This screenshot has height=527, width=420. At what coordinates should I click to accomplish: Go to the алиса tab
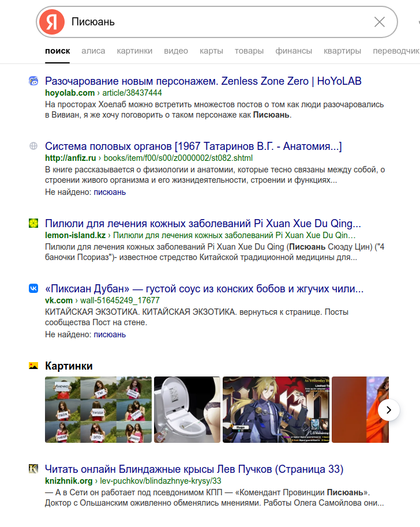pyautogui.click(x=93, y=51)
